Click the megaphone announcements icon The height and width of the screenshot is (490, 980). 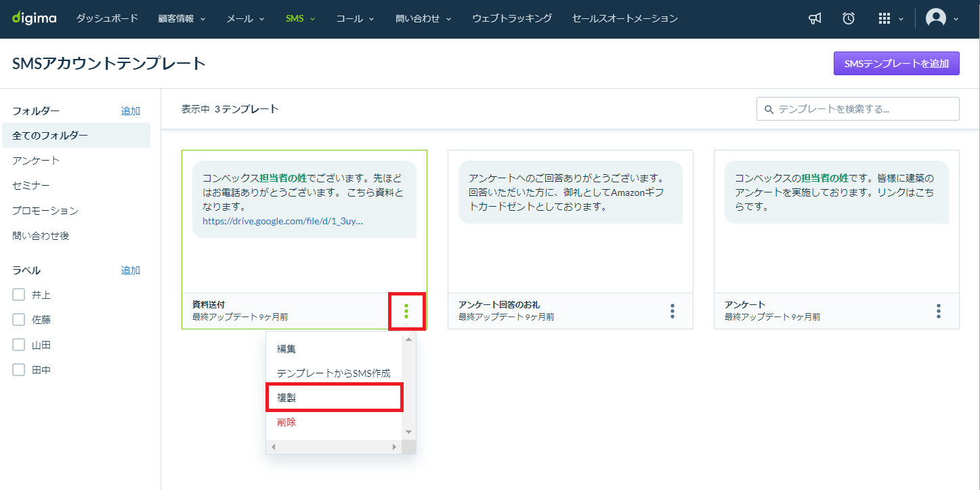815,19
